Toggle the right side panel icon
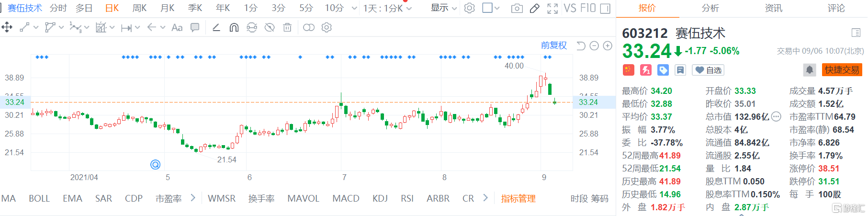Image resolution: width=868 pixels, height=216 pixels. 605,8
